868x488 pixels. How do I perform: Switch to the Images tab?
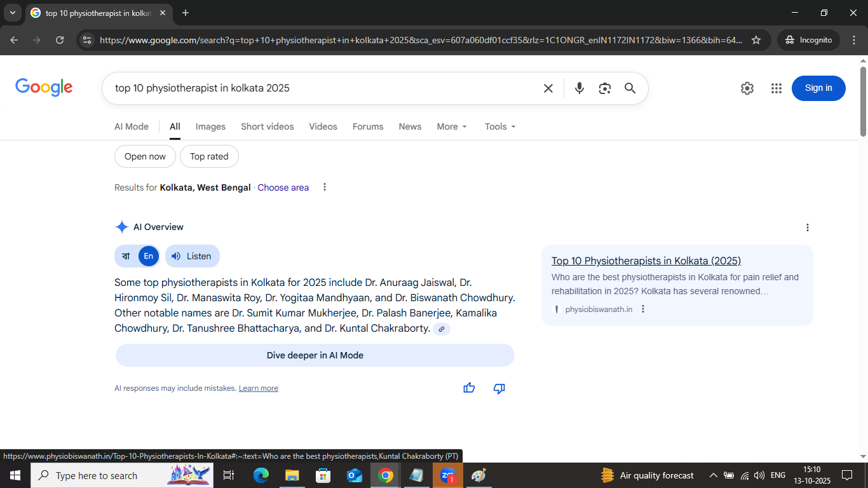click(x=210, y=126)
